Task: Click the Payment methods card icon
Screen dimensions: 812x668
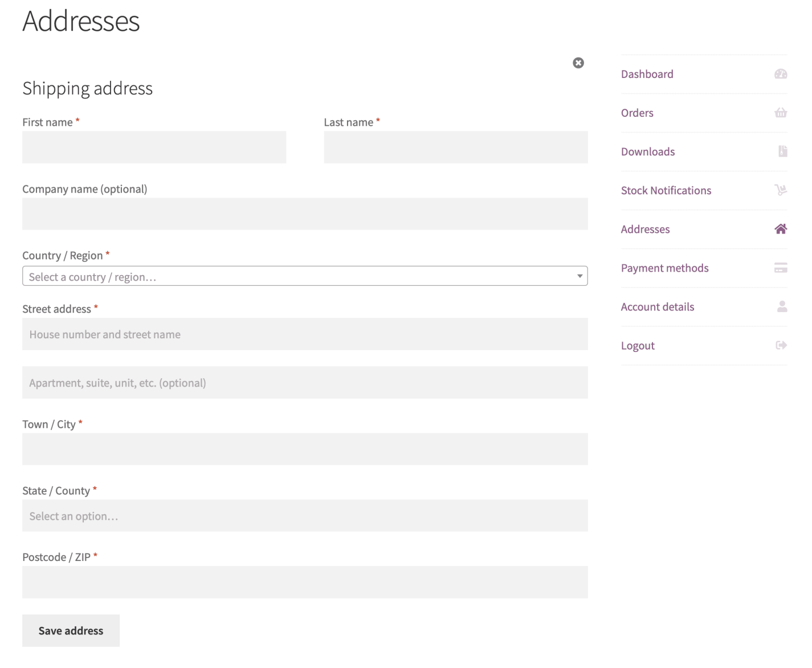Action: pyautogui.click(x=780, y=267)
